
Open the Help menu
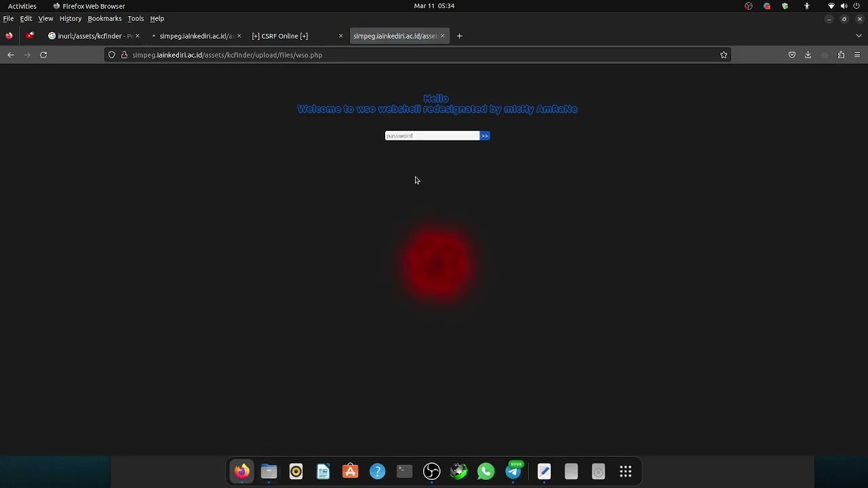click(157, 19)
